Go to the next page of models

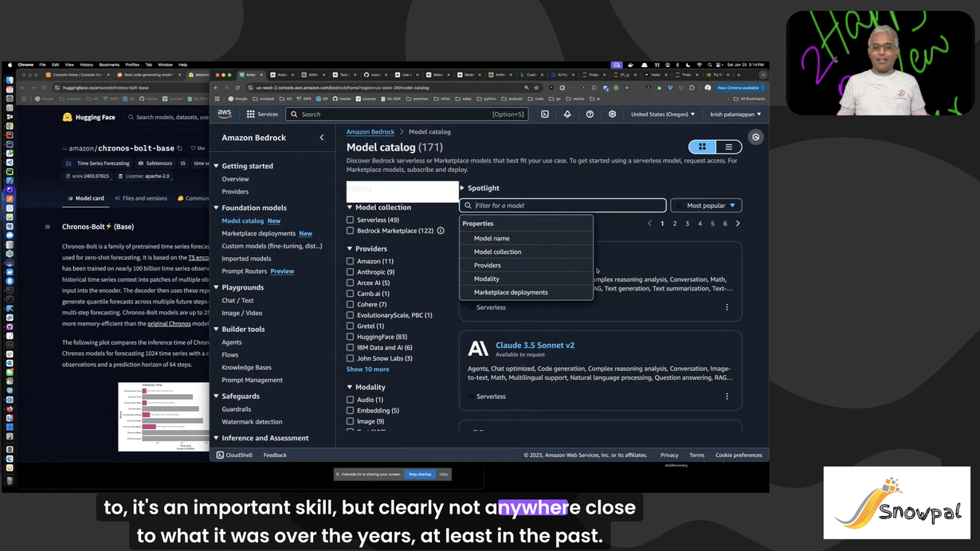pyautogui.click(x=738, y=224)
